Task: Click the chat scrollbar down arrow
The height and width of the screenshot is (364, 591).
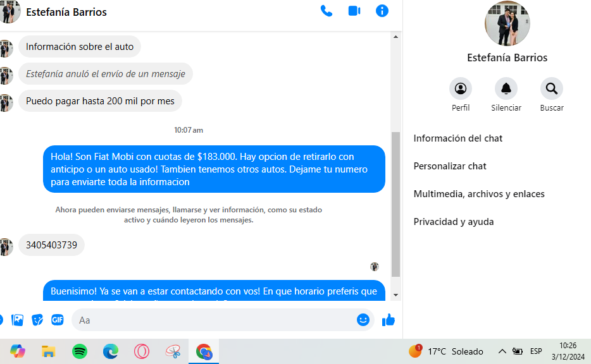Action: pos(395,295)
